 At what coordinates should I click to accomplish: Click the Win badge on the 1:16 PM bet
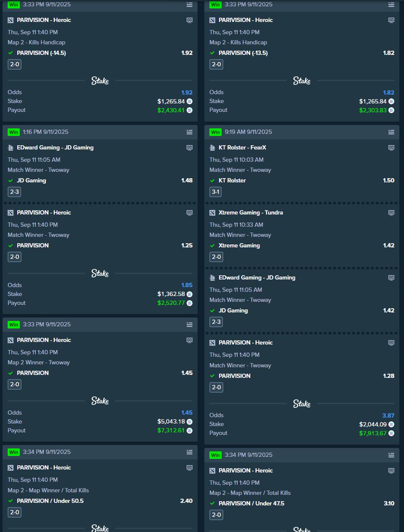pyautogui.click(x=13, y=132)
